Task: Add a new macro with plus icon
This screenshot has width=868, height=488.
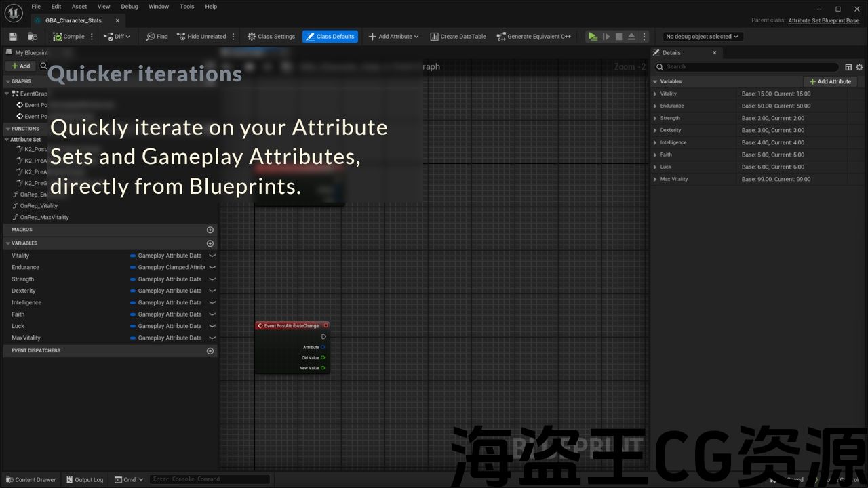Action: tap(210, 230)
